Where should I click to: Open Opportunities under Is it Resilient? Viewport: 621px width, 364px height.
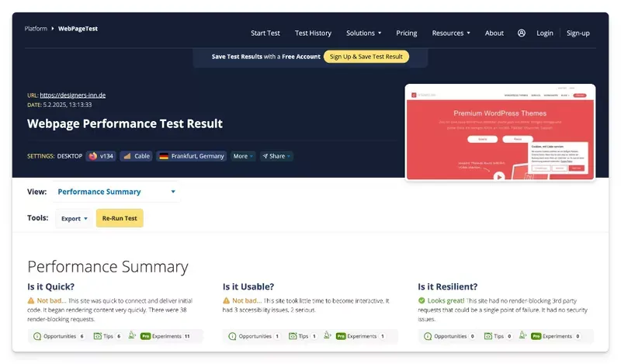(449, 336)
